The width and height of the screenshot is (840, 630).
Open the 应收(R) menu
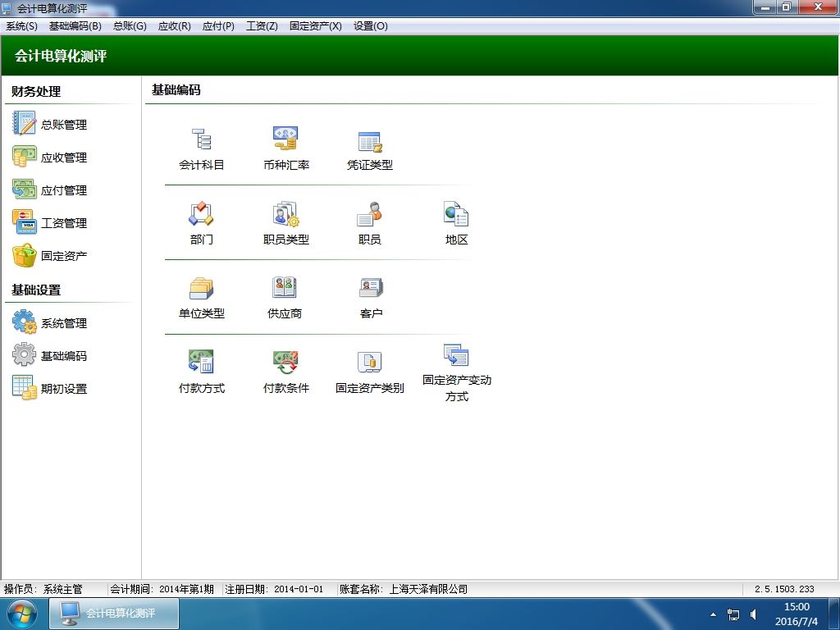pos(174,25)
